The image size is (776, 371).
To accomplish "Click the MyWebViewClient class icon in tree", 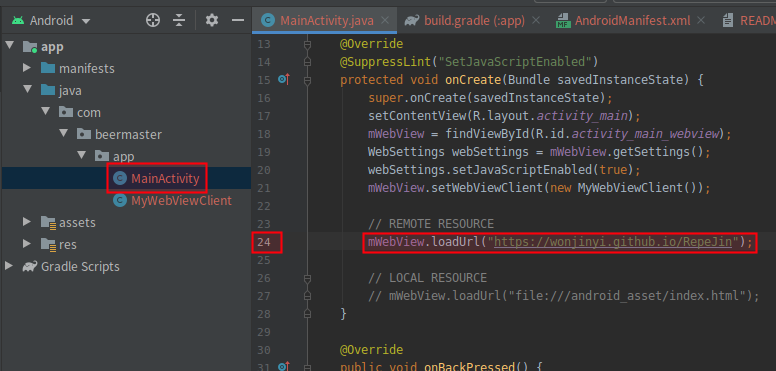I will [119, 200].
